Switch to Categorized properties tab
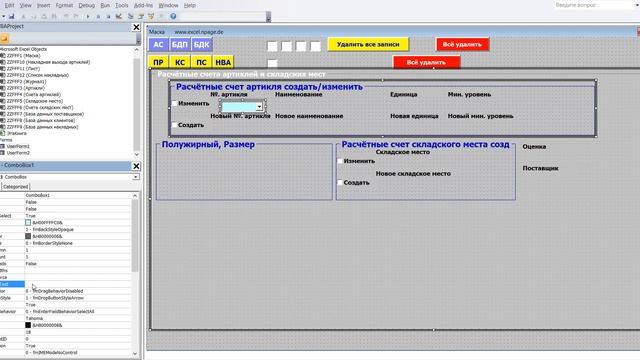The height and width of the screenshot is (360, 640). coord(16,187)
